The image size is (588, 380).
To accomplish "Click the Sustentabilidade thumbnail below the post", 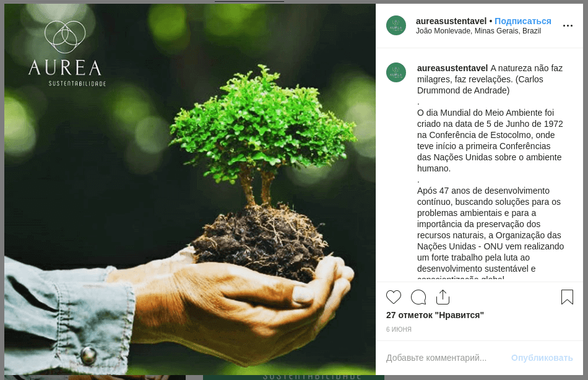I will tap(293, 378).
